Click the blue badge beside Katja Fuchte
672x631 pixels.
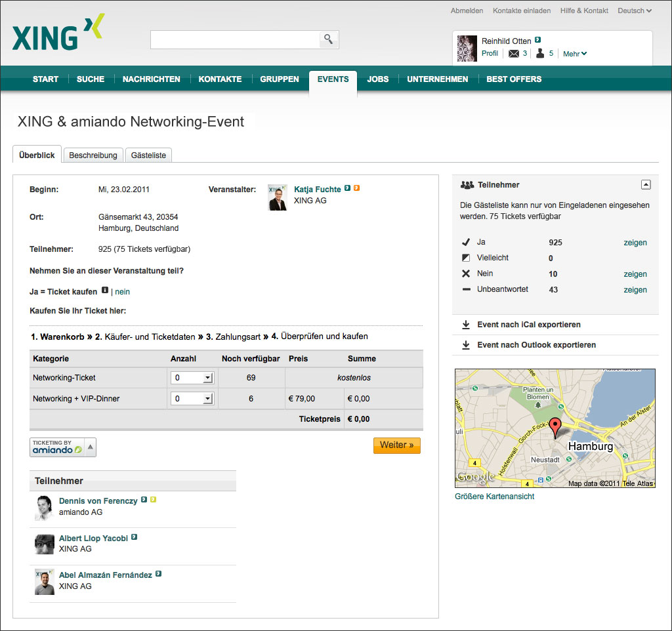pyautogui.click(x=348, y=188)
